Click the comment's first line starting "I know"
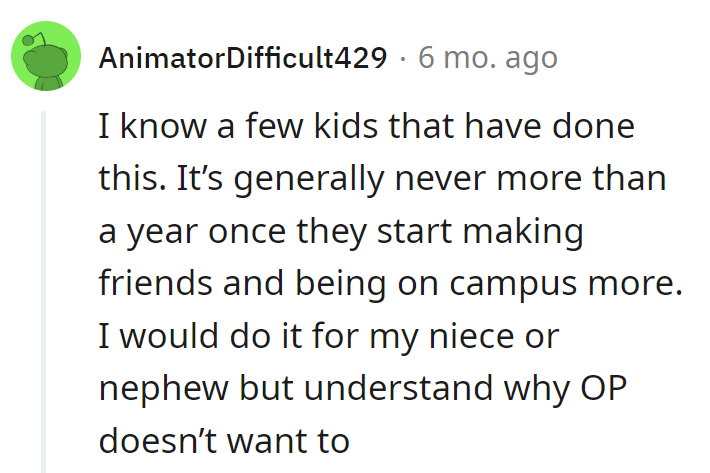Image resolution: width=710 pixels, height=473 pixels. click(366, 129)
